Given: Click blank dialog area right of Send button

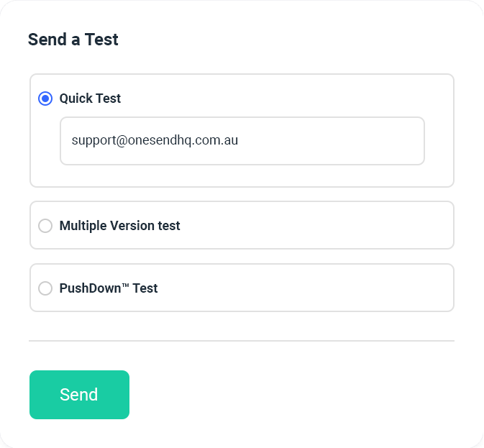Looking at the screenshot, I should (302, 395).
